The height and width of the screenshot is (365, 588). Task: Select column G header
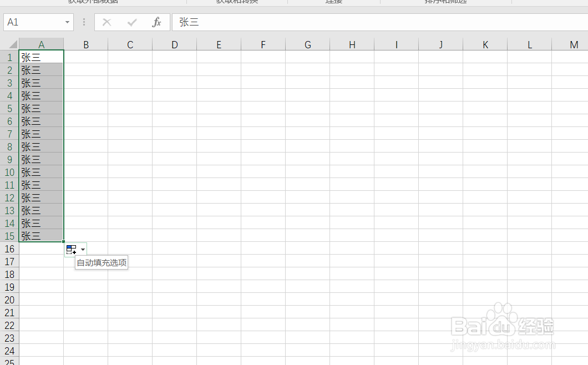(307, 44)
